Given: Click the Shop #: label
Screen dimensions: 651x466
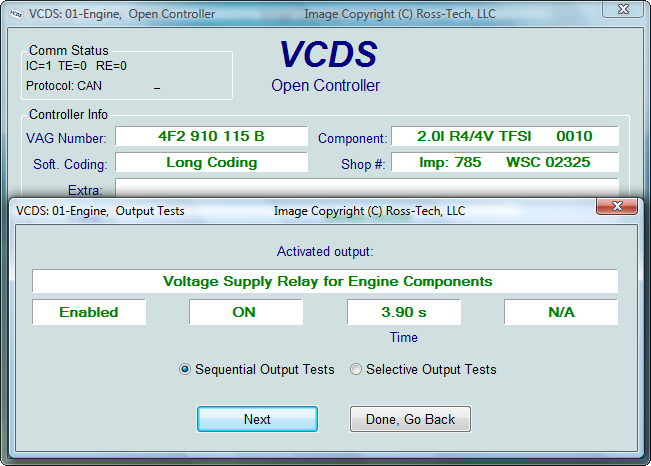Looking at the screenshot, I should pyautogui.click(x=363, y=164).
